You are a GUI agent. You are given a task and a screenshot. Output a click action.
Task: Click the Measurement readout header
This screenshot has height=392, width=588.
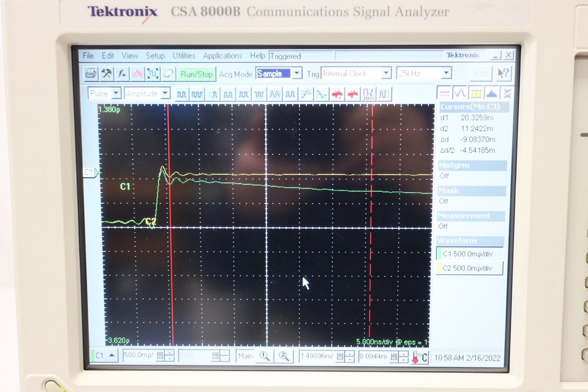coord(471,216)
